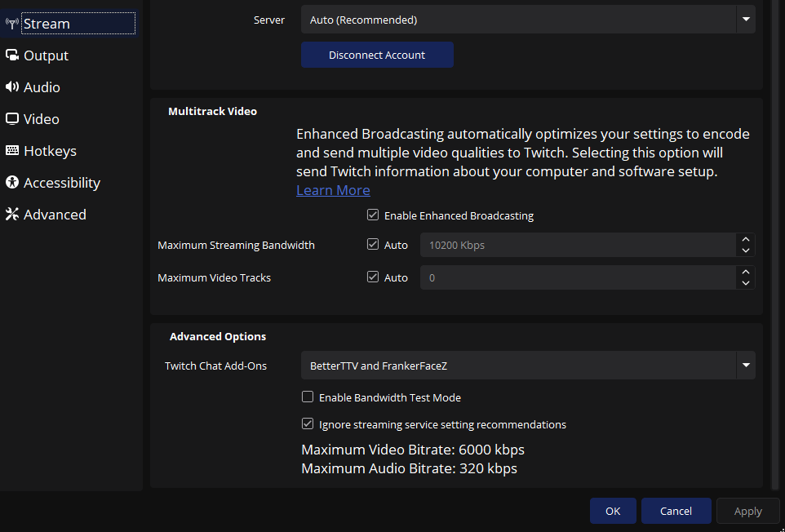Open the Server dropdown showing Auto (Recommended)
The height and width of the screenshot is (532, 785).
(x=528, y=20)
